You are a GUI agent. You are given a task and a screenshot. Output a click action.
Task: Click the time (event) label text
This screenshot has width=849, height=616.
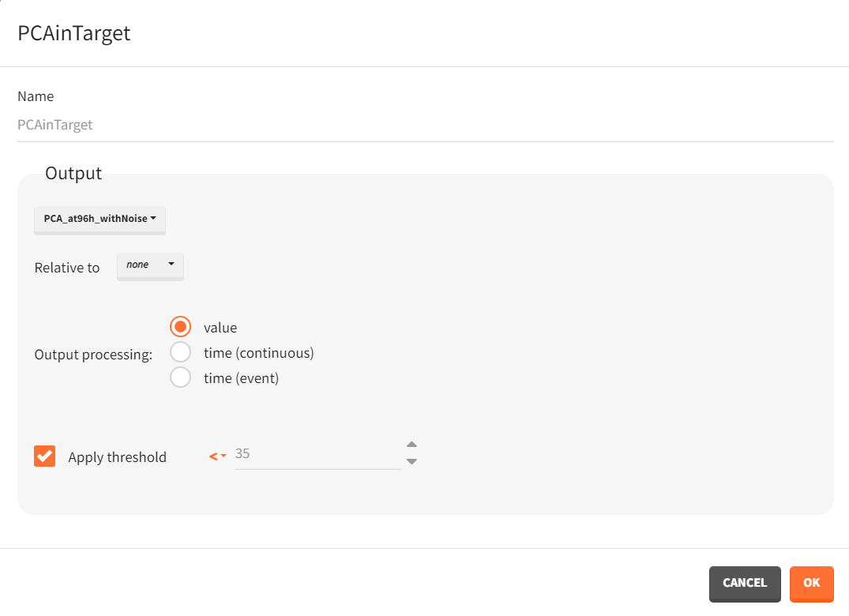point(241,378)
